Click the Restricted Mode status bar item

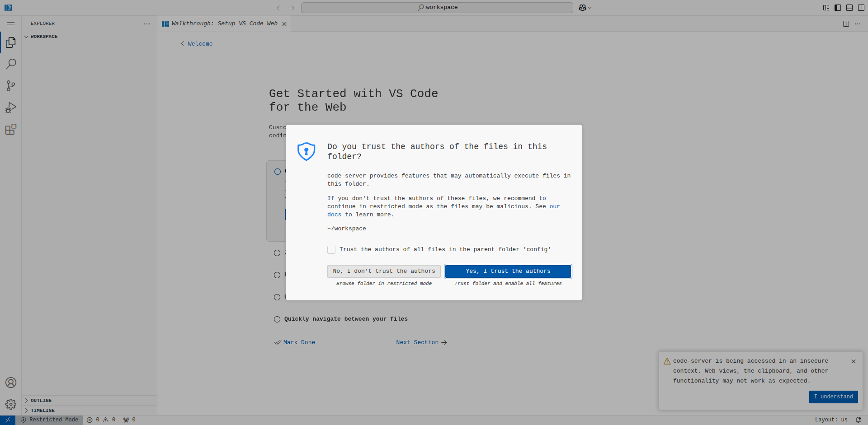(x=49, y=420)
